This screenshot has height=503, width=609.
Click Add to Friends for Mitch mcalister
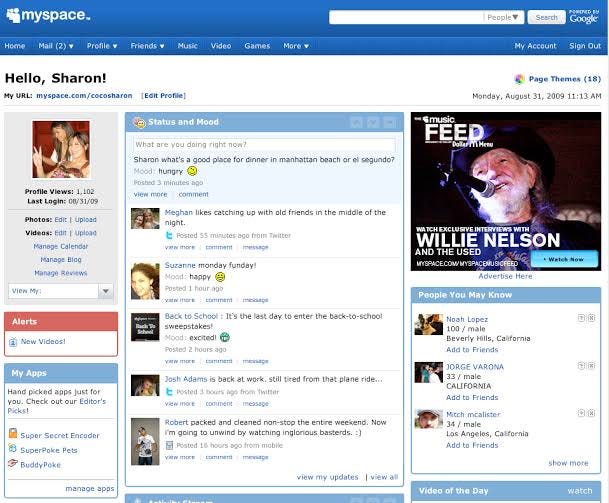(x=472, y=445)
